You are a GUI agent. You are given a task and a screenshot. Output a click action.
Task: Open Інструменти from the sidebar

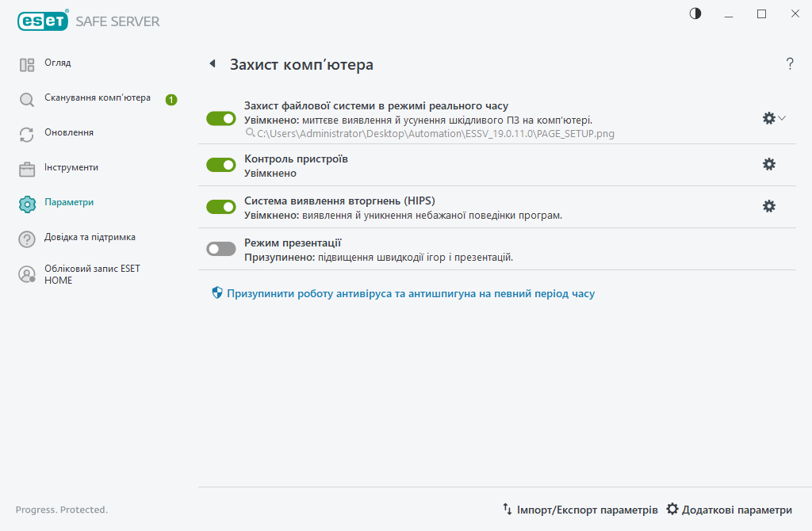pos(71,167)
